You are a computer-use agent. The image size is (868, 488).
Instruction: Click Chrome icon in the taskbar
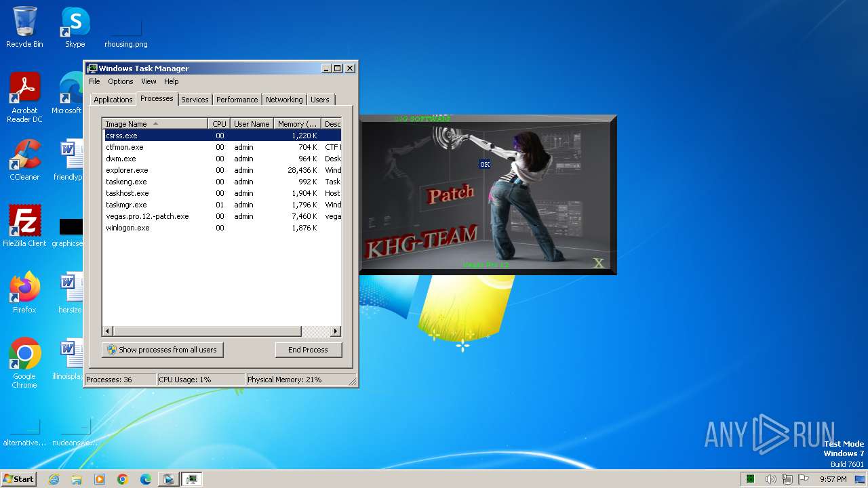tap(123, 479)
